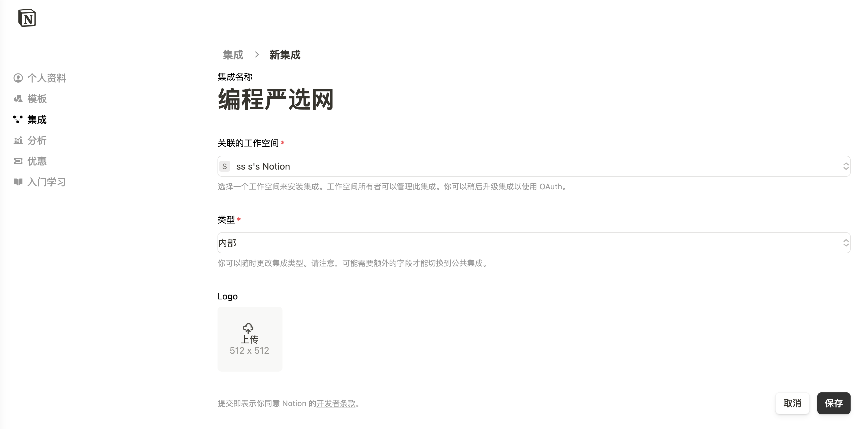Click the 分析 analytics chart icon
The image size is (868, 429).
point(18,140)
